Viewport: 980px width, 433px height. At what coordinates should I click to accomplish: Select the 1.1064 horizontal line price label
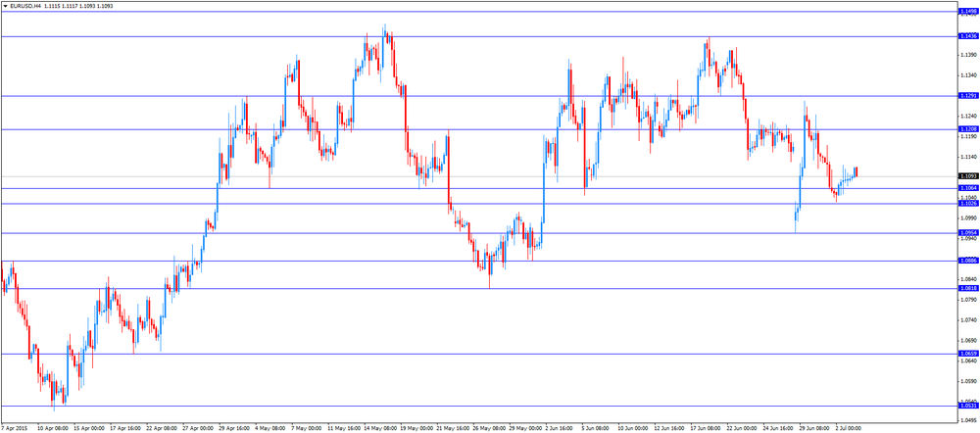[967, 188]
